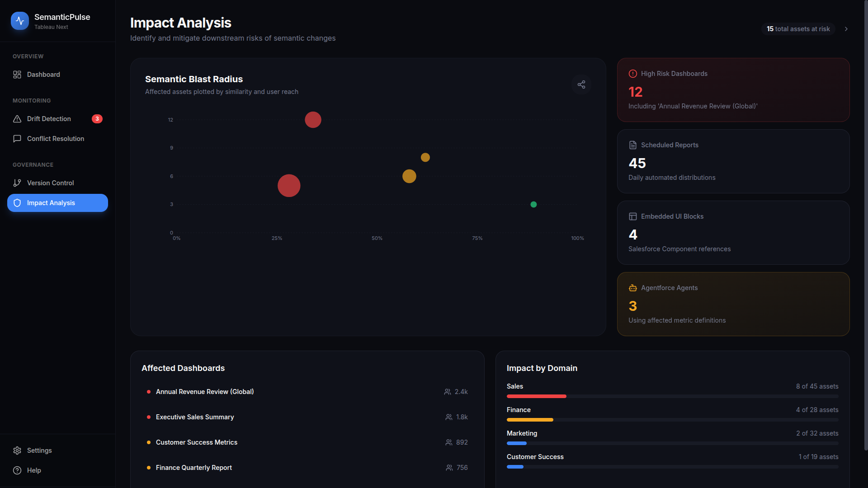
Task: Click the Drift Detection badge showing 3
Action: point(97,119)
